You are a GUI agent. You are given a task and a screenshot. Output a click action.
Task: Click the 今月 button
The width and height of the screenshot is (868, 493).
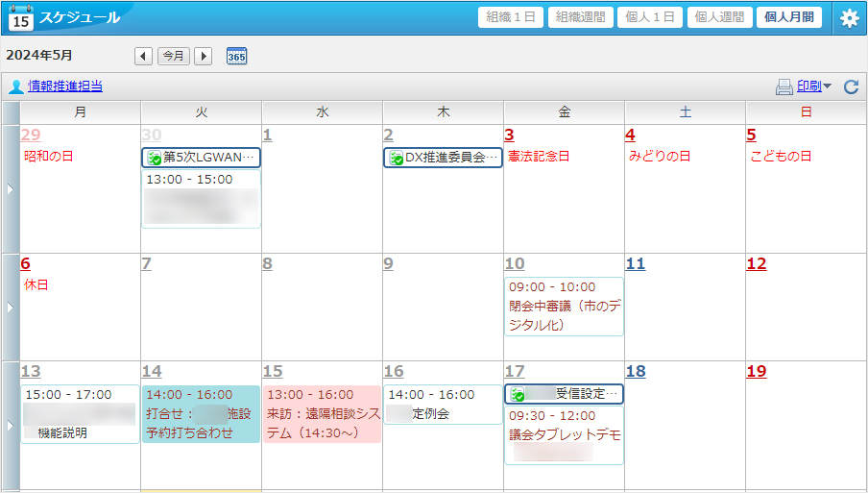click(174, 56)
